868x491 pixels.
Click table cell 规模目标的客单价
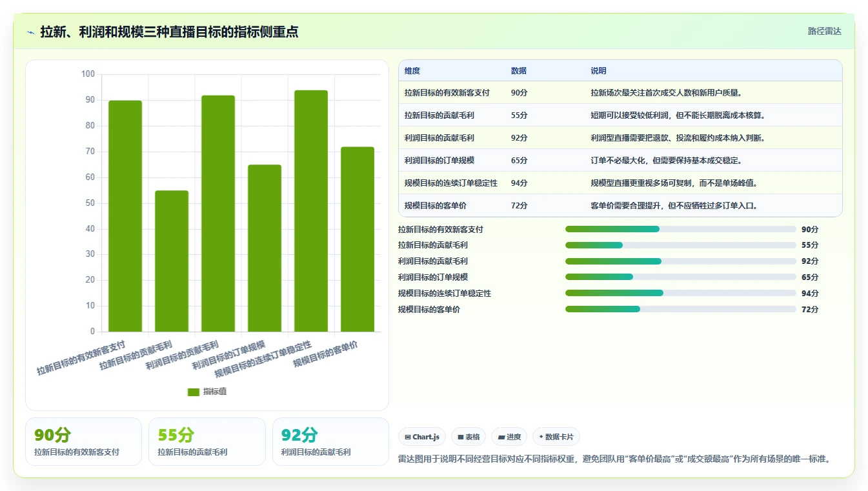pyautogui.click(x=436, y=206)
